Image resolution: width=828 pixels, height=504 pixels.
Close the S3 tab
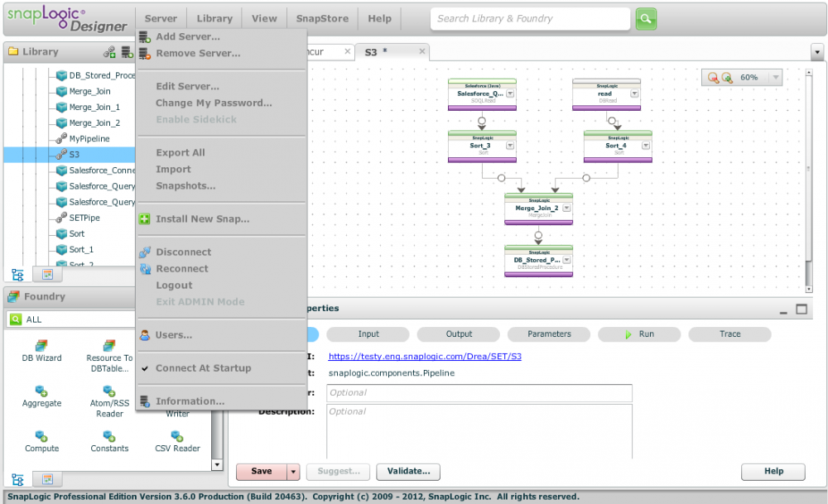(422, 51)
